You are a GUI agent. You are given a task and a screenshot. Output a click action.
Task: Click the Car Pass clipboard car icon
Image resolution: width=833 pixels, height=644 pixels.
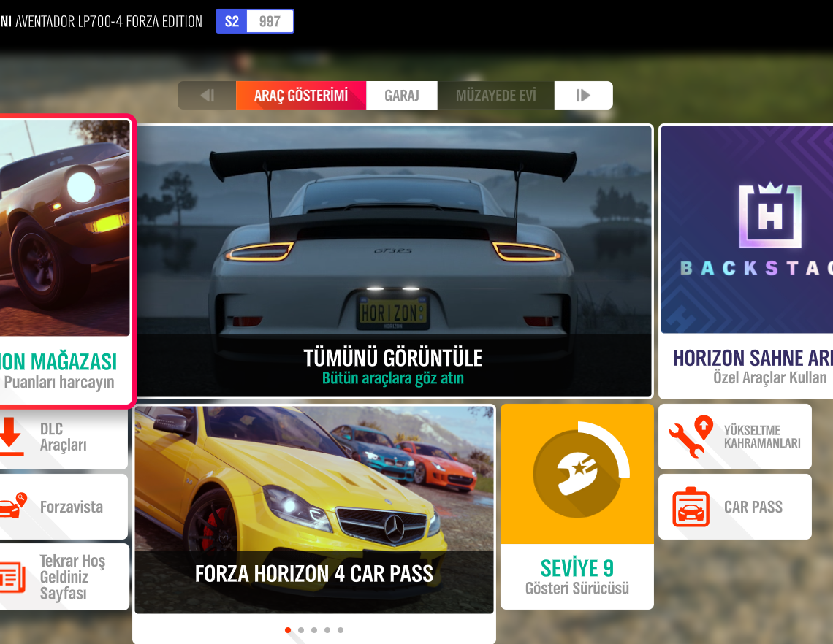[x=691, y=507]
